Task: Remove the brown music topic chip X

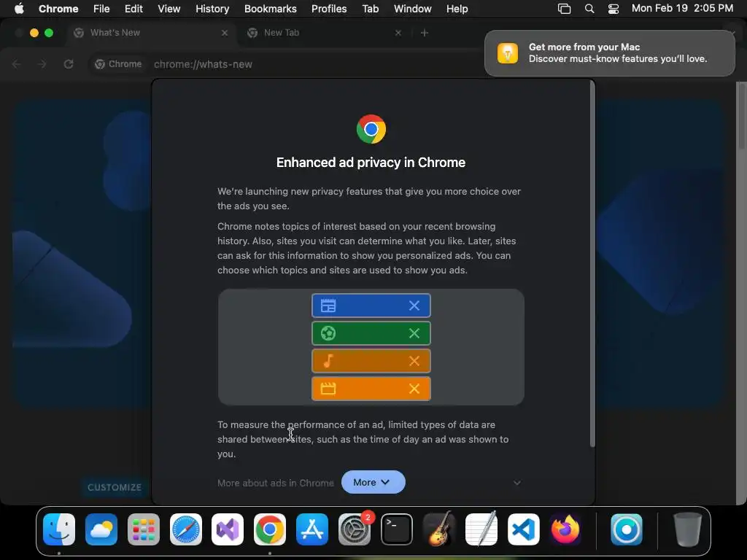Action: pyautogui.click(x=414, y=361)
